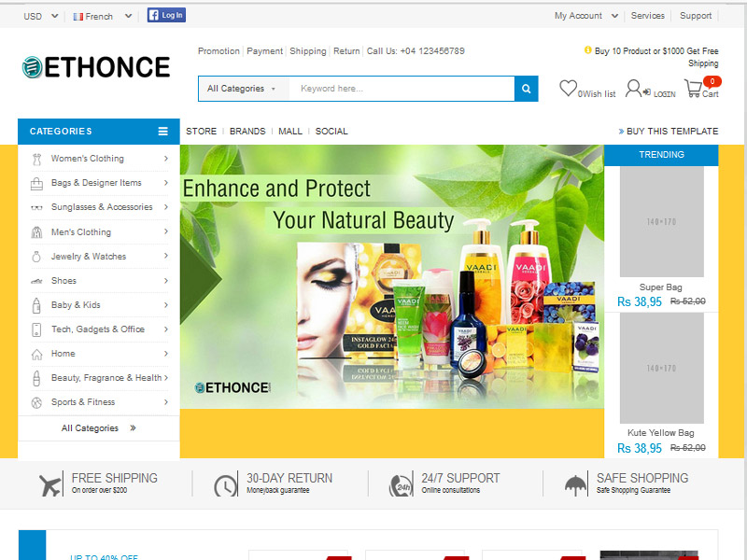Expand the Women's Clothing chevron
The height and width of the screenshot is (560, 747).
(166, 158)
